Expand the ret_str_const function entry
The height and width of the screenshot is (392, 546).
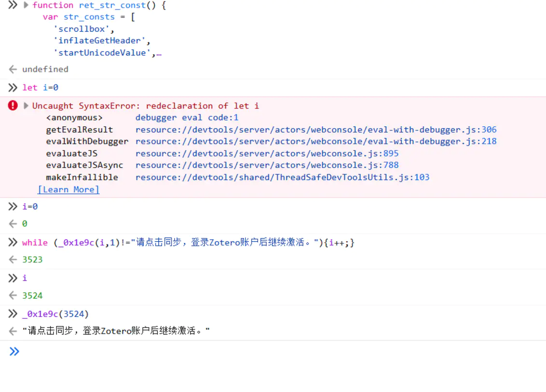tap(26, 5)
